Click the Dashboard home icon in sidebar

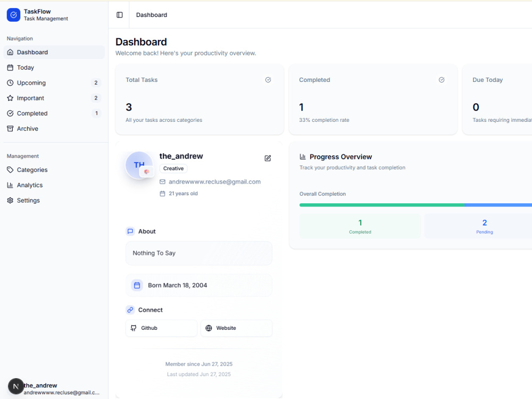[10, 52]
